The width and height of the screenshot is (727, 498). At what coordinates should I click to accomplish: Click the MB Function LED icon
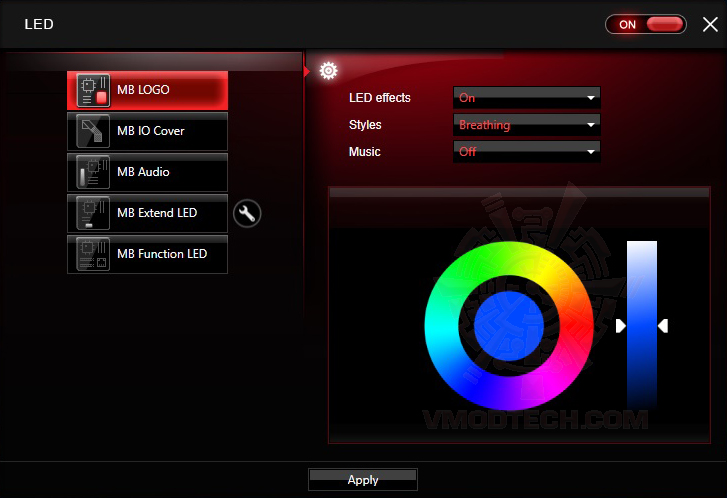coord(93,254)
